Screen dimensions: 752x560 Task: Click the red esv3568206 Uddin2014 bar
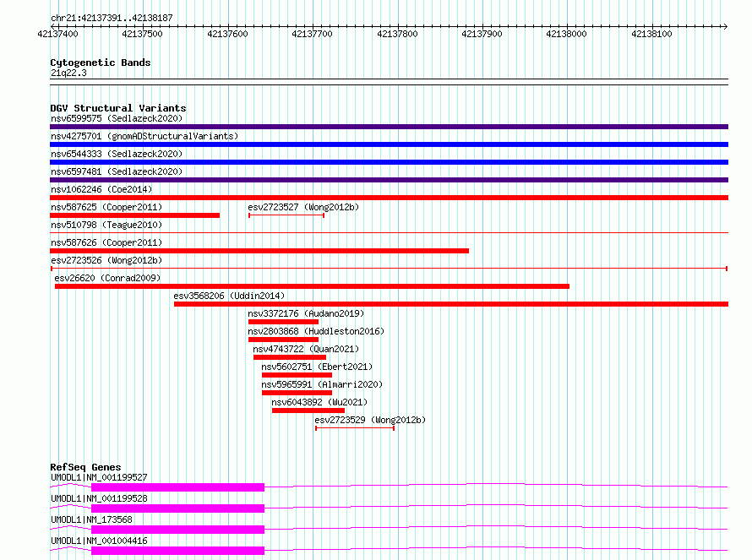pos(451,304)
